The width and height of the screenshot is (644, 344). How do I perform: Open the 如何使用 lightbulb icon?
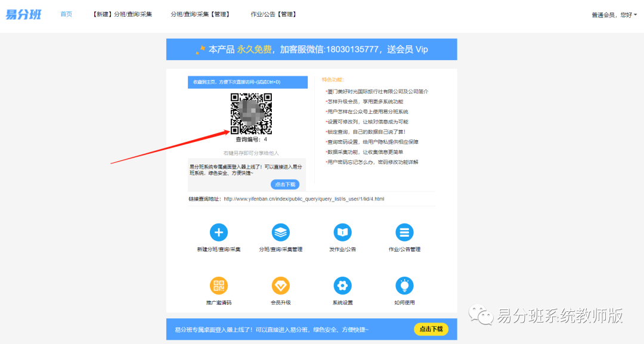[x=404, y=286]
